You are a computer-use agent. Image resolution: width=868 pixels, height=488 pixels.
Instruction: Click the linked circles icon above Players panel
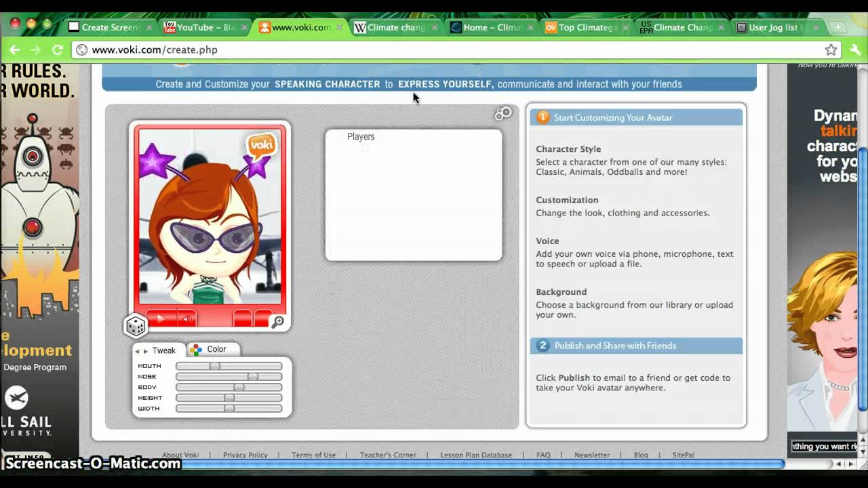(x=503, y=114)
